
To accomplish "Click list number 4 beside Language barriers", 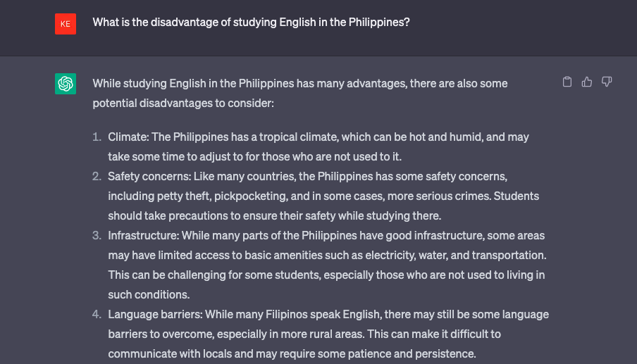I will pos(97,315).
